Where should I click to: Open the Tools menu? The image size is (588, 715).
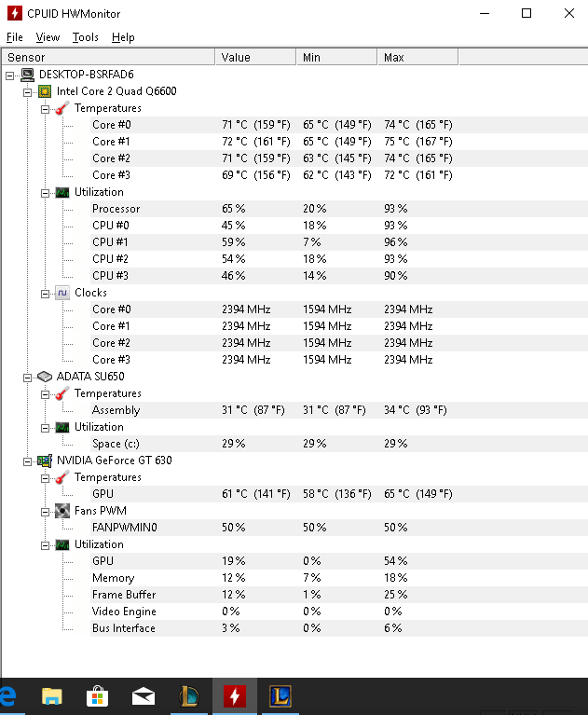click(x=85, y=37)
